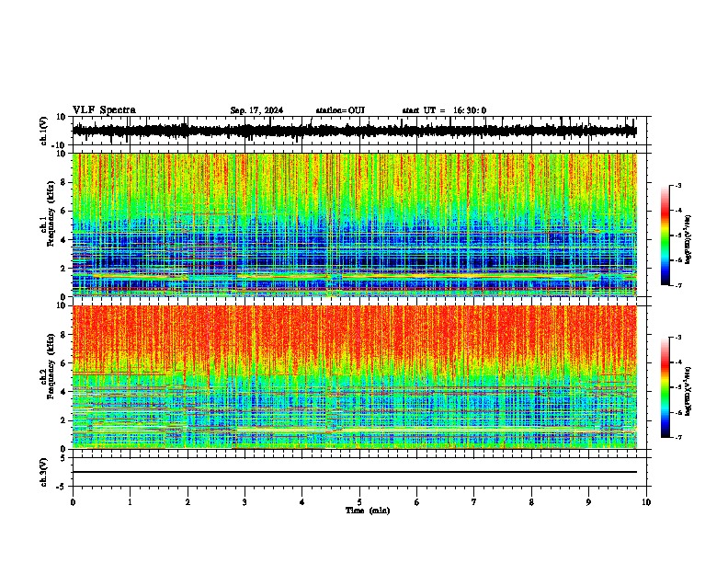
Task: Click the "ch.3(V)" axis label
Action: 43,472
